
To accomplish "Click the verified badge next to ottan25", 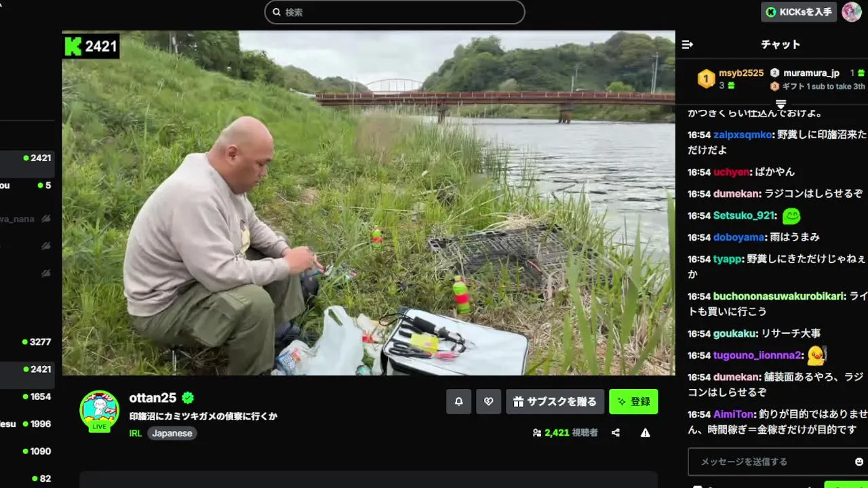I will 188,398.
